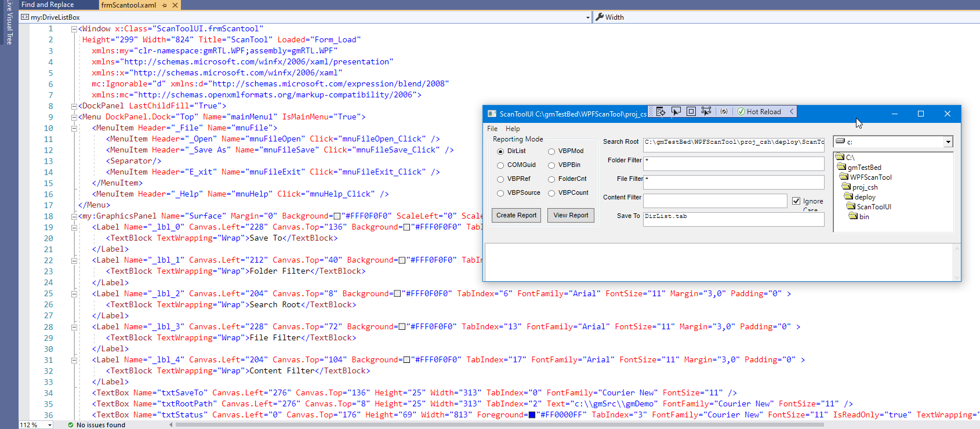Close the frmScantool.xaml tab
This screenshot has height=429, width=980.
click(175, 5)
